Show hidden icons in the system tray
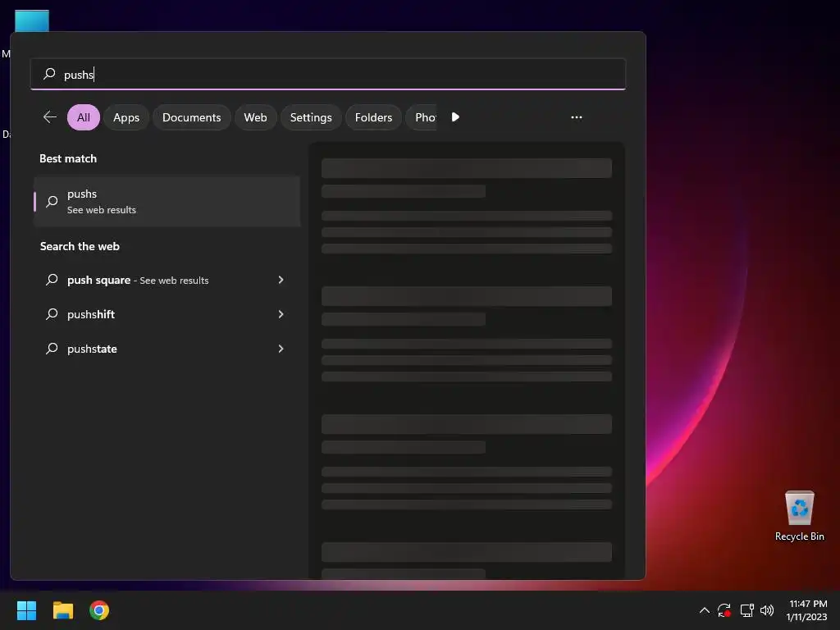Image resolution: width=840 pixels, height=630 pixels. pyautogui.click(x=705, y=610)
